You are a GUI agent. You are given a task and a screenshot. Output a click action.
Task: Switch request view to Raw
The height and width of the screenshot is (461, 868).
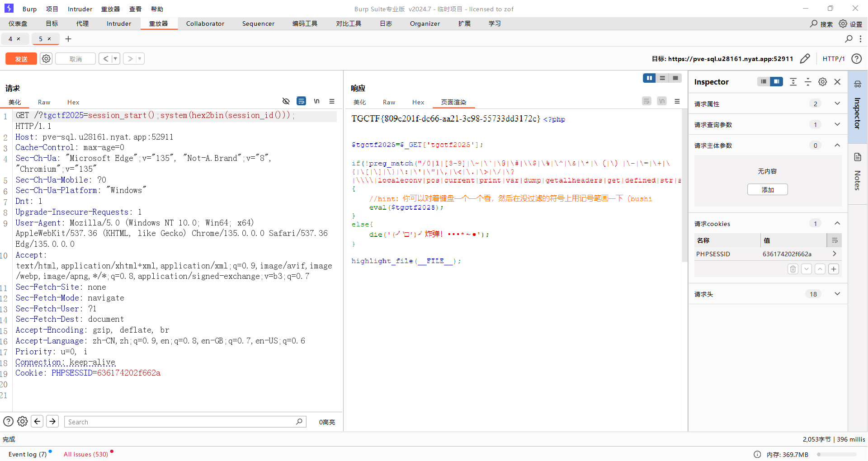tap(44, 102)
